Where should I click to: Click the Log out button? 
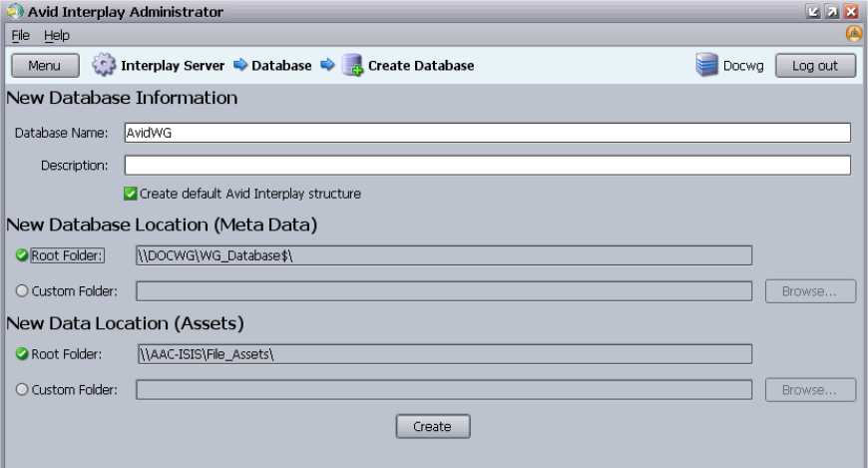click(x=815, y=66)
